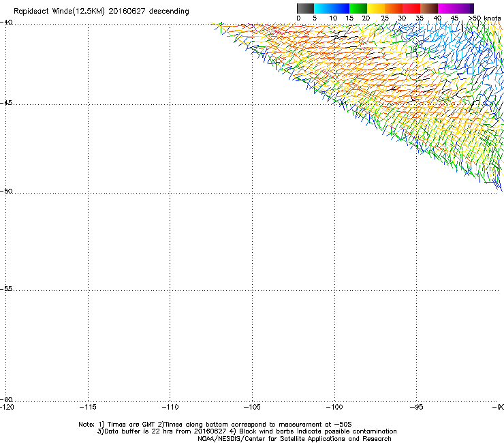Click the note 'Times are GMT'
This screenshot has height=443, width=504.
point(131,425)
